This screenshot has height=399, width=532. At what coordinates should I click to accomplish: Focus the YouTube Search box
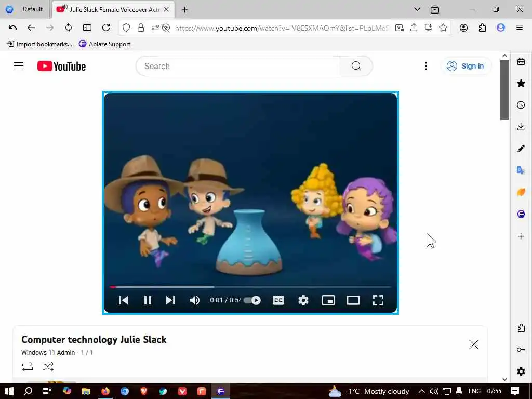[238, 66]
